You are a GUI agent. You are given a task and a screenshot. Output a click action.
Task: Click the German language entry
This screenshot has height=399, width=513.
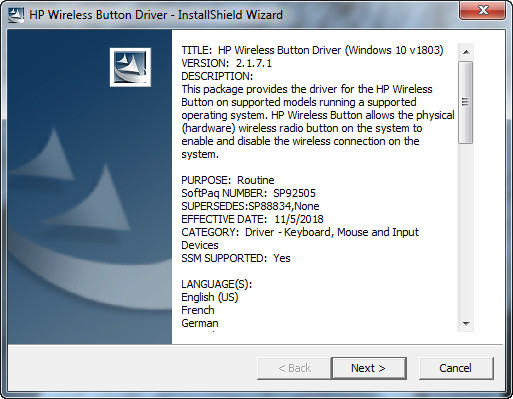coord(200,323)
